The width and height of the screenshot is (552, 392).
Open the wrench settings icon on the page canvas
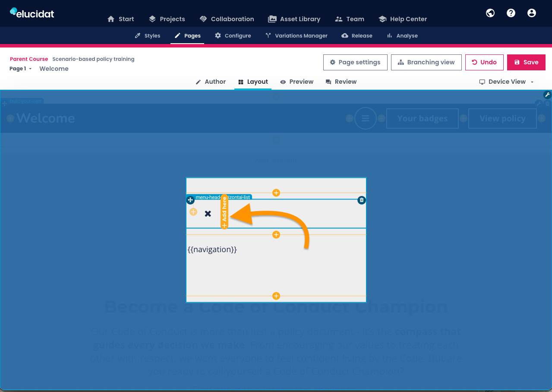(547, 95)
